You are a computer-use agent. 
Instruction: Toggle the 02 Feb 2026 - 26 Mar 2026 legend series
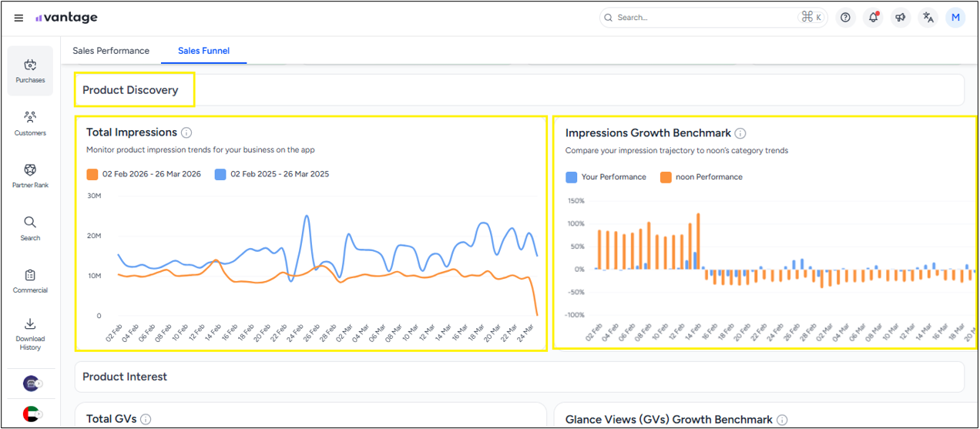tap(143, 174)
